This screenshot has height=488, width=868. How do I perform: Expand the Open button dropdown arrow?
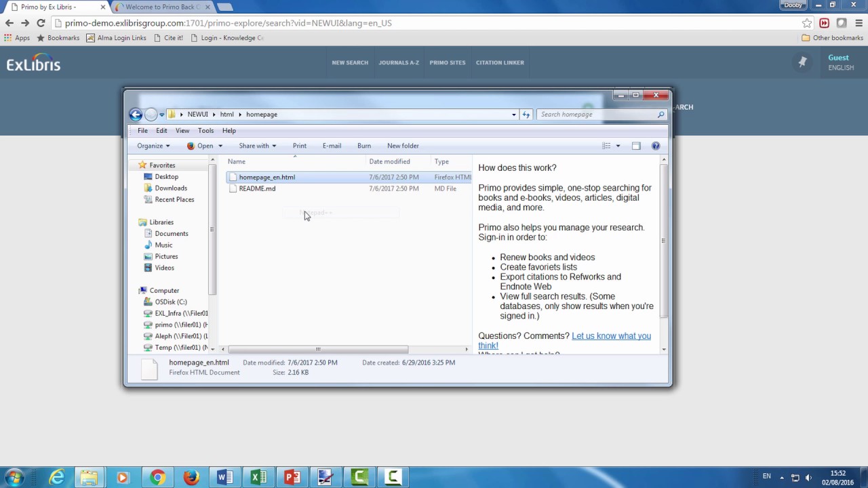(x=220, y=146)
